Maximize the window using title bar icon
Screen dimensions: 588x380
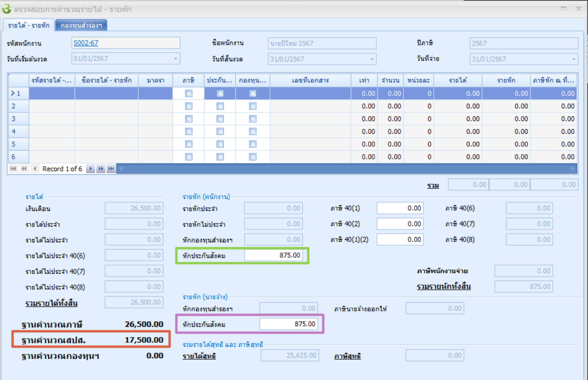pos(563,9)
